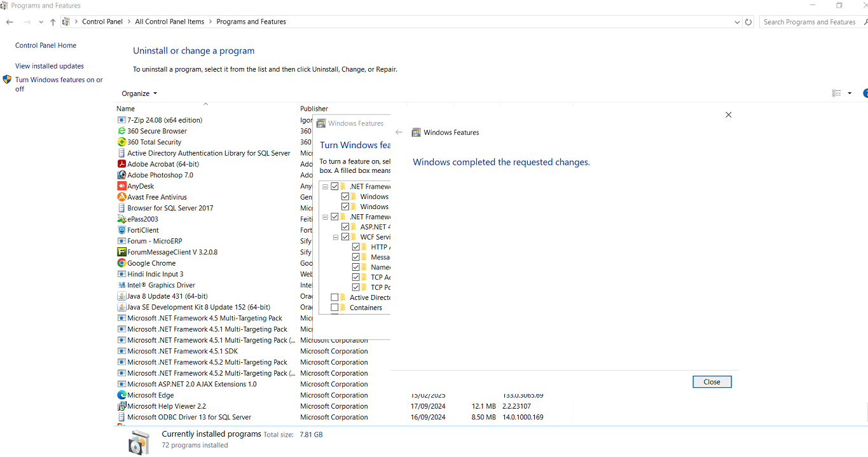The image size is (868, 457).
Task: Uncheck the Named Pipe feature checkbox
Action: coord(356,268)
